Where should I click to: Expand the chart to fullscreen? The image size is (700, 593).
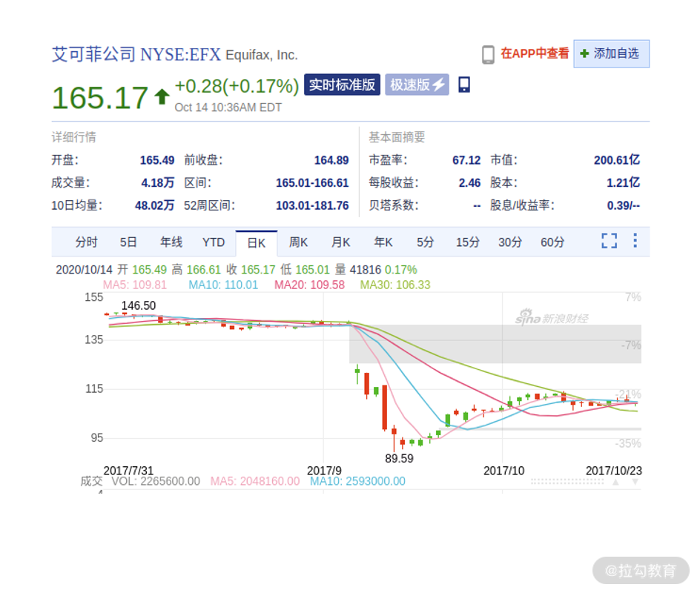point(609,241)
